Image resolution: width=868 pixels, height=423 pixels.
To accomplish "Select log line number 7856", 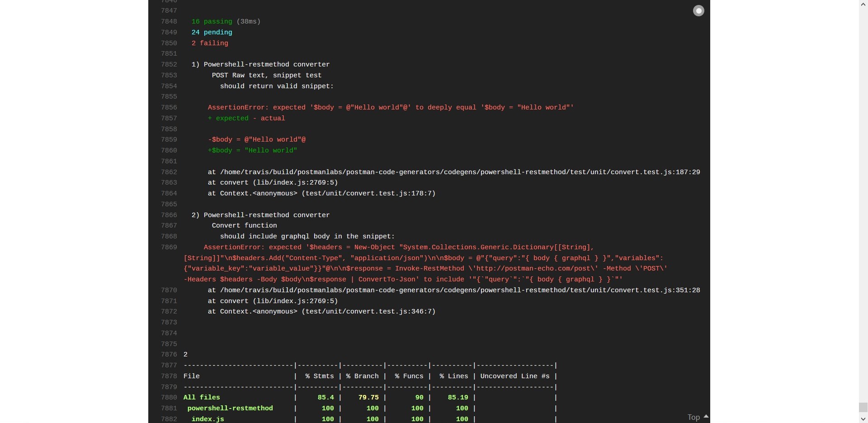I will click(x=169, y=108).
